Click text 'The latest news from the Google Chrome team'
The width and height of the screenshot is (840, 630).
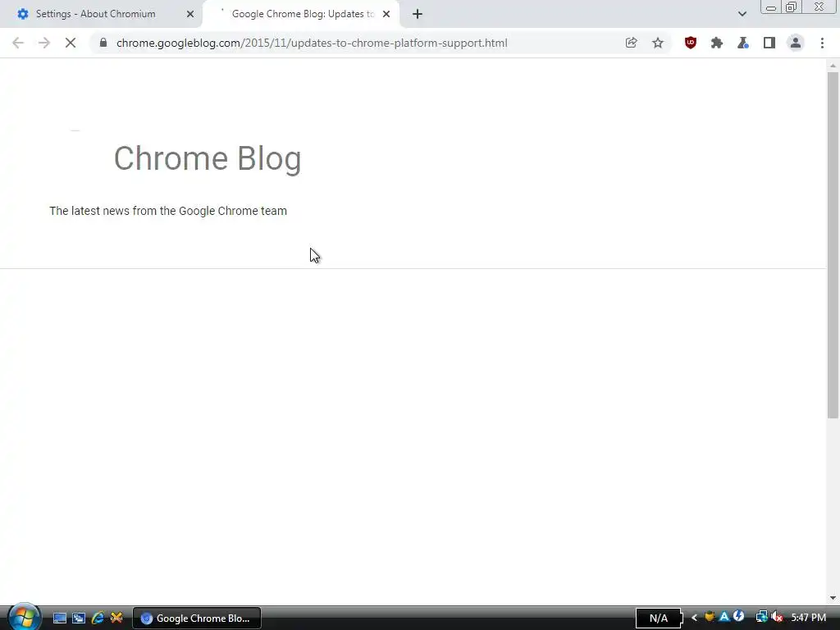tap(168, 211)
